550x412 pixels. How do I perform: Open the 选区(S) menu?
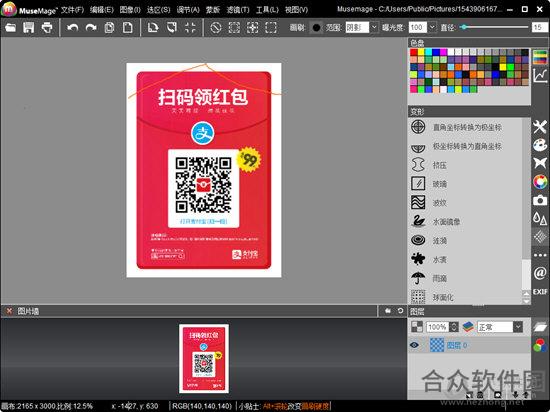click(x=158, y=10)
